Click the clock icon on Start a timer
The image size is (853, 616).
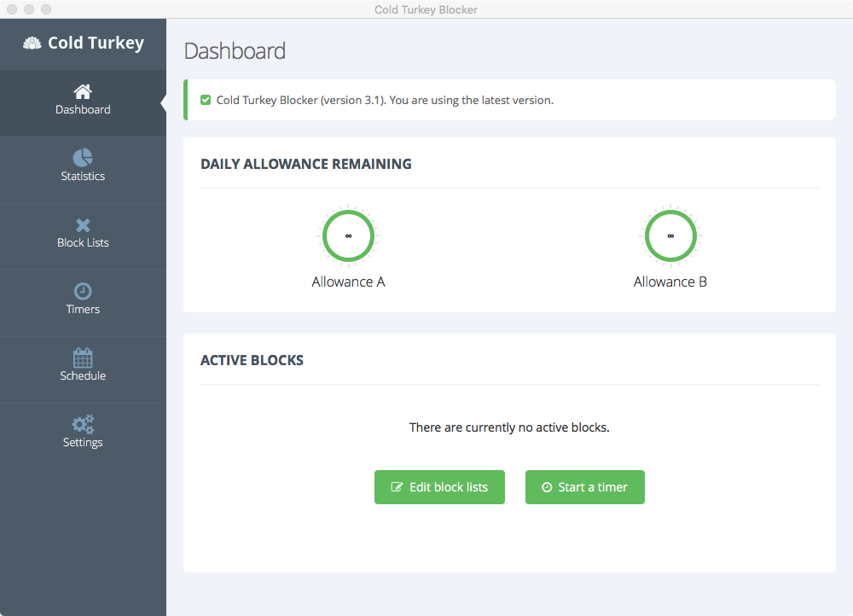click(x=547, y=487)
